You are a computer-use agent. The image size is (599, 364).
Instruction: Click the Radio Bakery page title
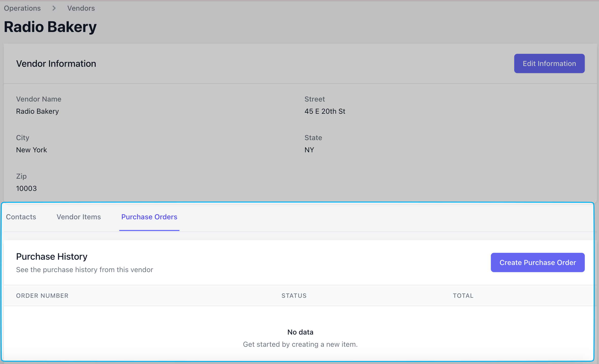pos(50,27)
